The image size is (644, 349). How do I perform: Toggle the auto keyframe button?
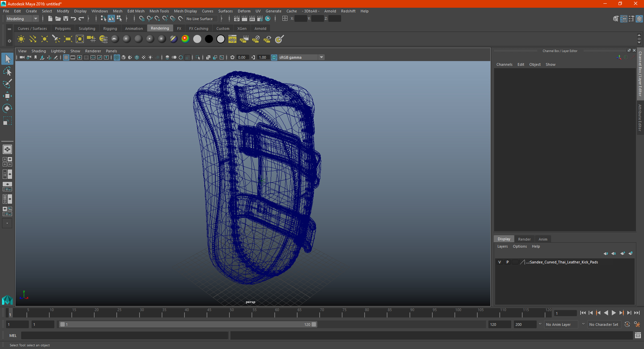coord(627,325)
